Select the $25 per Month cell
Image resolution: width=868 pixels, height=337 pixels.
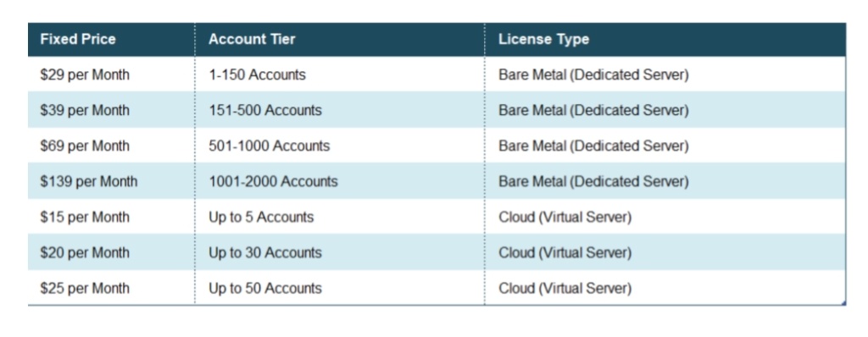[x=111, y=288]
